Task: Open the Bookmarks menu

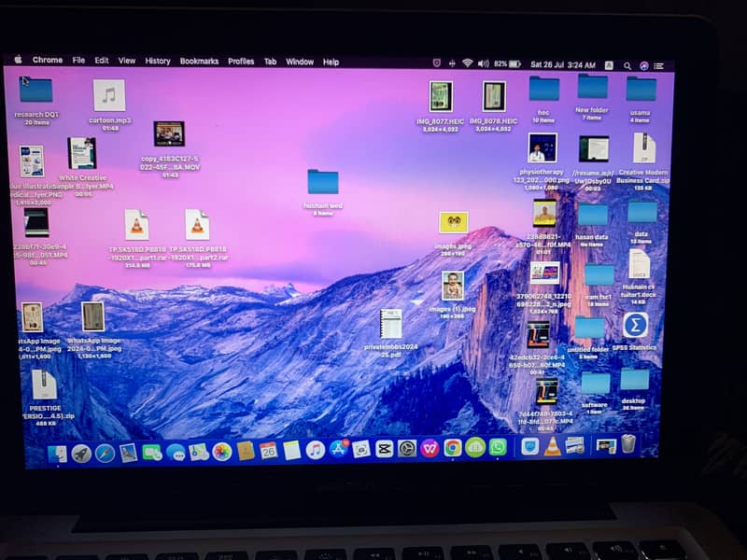Action: pos(199,62)
